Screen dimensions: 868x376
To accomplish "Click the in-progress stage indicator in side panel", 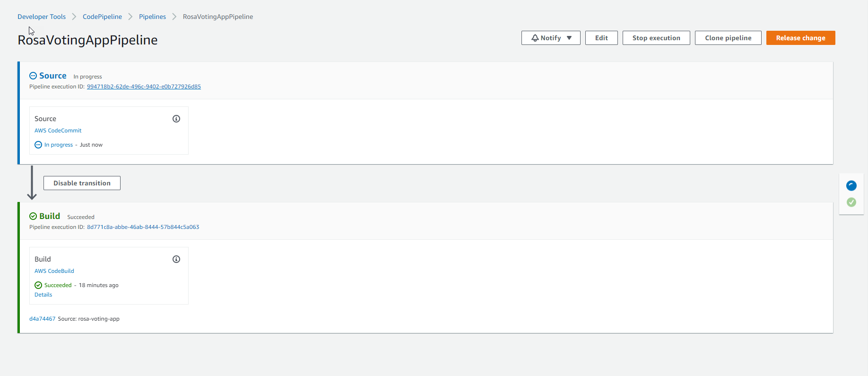I will 851,186.
